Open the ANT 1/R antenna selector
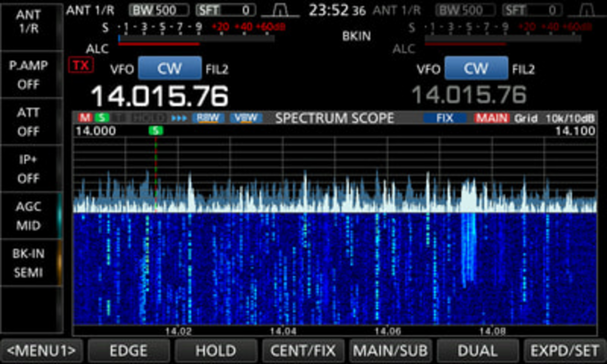 [31, 27]
